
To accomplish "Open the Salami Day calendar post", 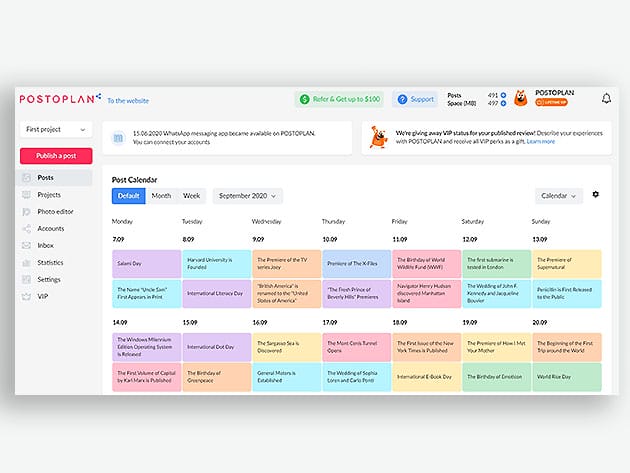I will [x=146, y=264].
